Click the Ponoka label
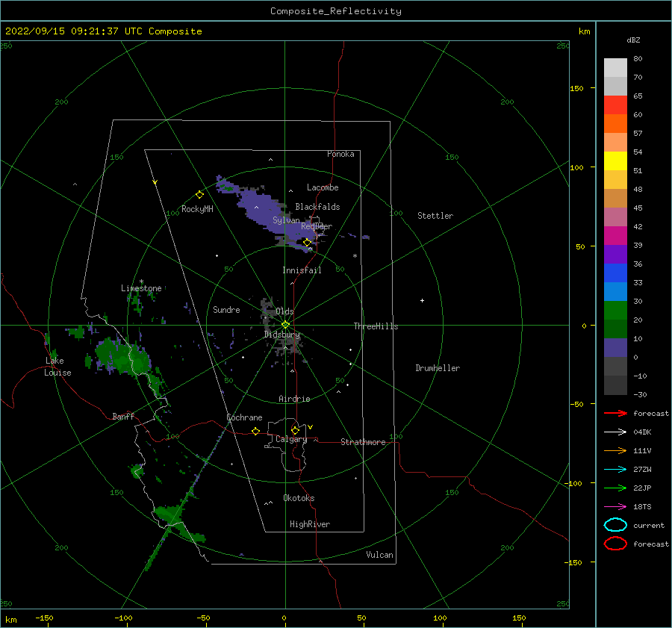Viewport: 672px width, 628px height. [340, 154]
